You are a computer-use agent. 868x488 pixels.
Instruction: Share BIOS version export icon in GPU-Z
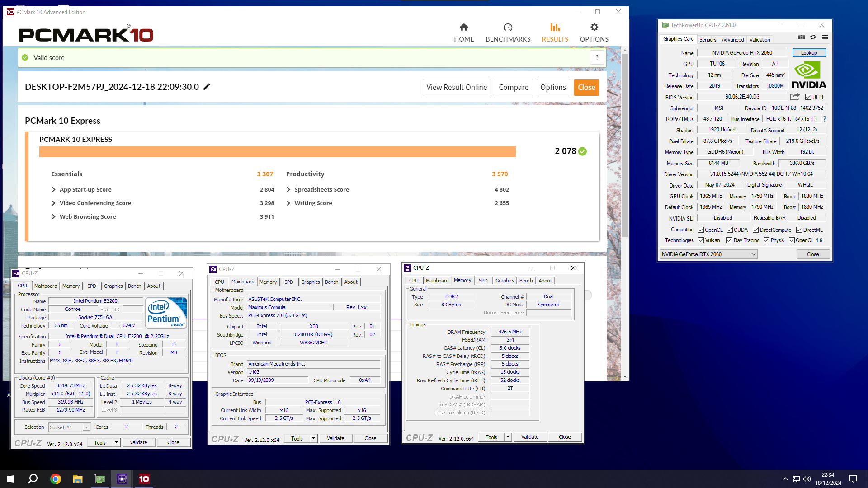pyautogui.click(x=795, y=97)
